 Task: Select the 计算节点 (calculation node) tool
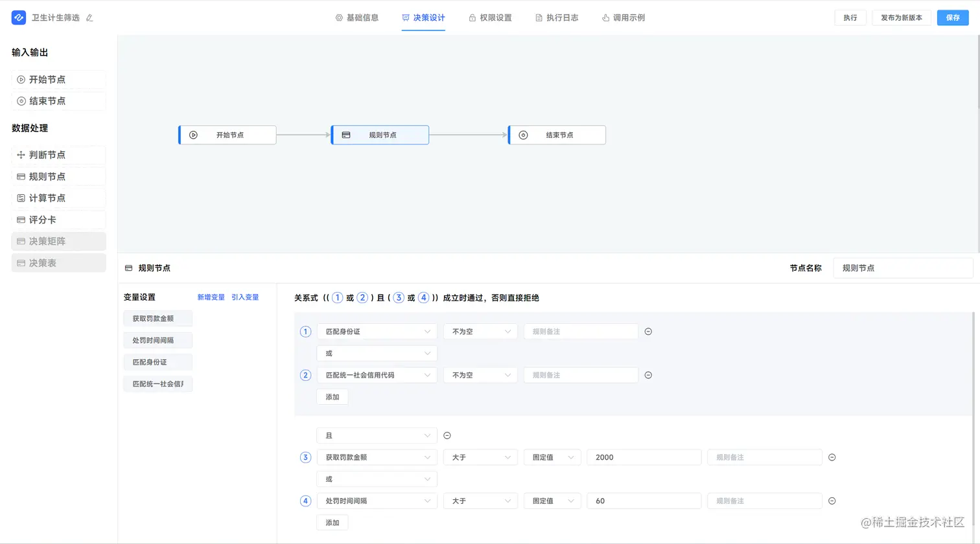(58, 198)
